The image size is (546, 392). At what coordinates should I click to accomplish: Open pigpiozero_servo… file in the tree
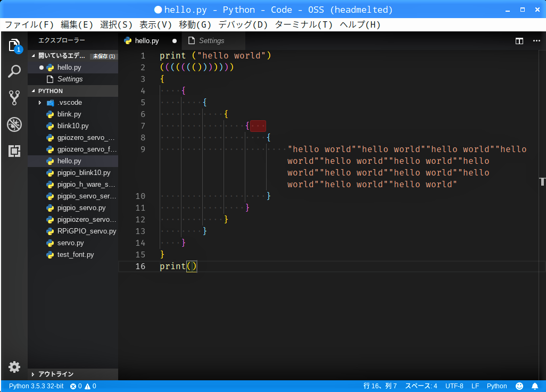click(73, 220)
